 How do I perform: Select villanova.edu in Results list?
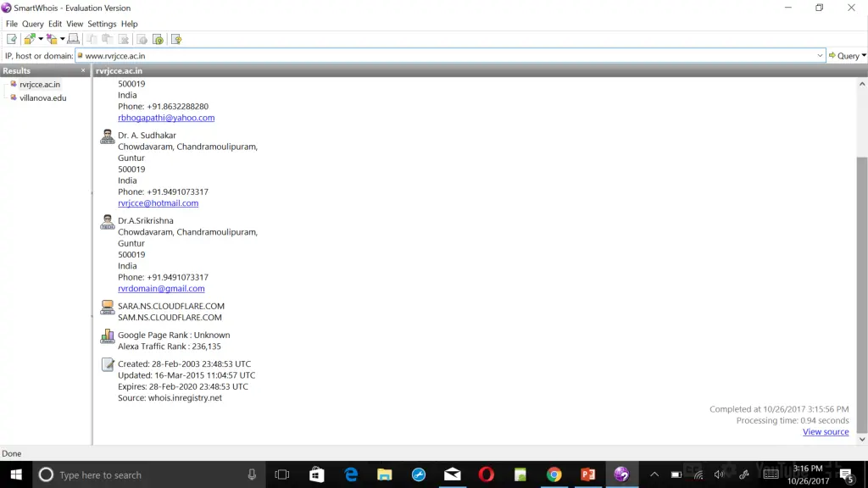43,98
